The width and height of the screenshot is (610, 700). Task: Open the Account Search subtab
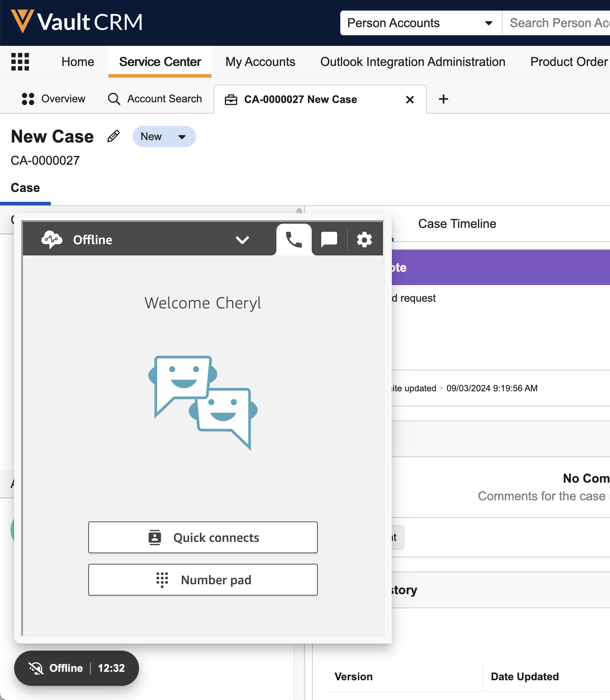(x=155, y=99)
